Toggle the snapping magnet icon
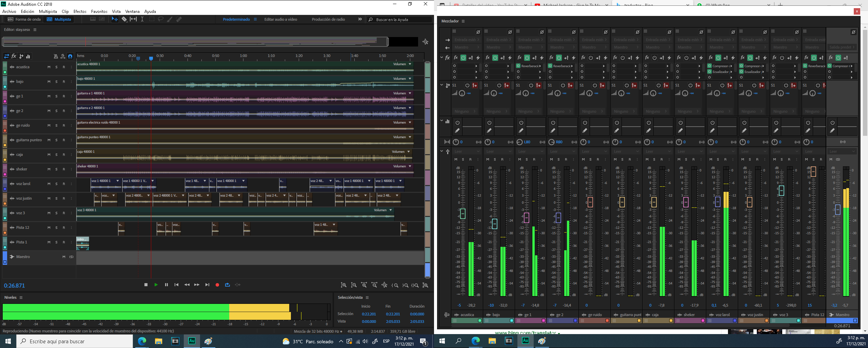 click(70, 56)
